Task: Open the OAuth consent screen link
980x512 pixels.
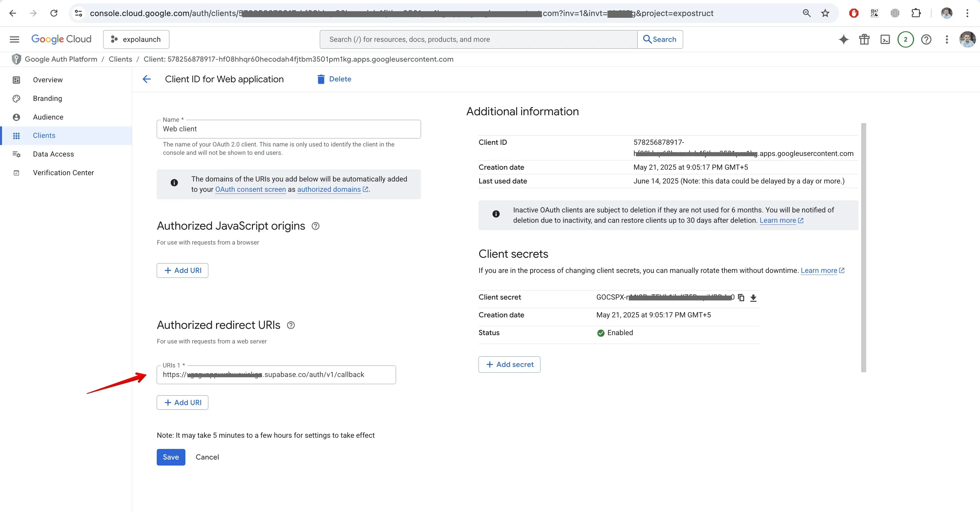Action: pyautogui.click(x=250, y=189)
